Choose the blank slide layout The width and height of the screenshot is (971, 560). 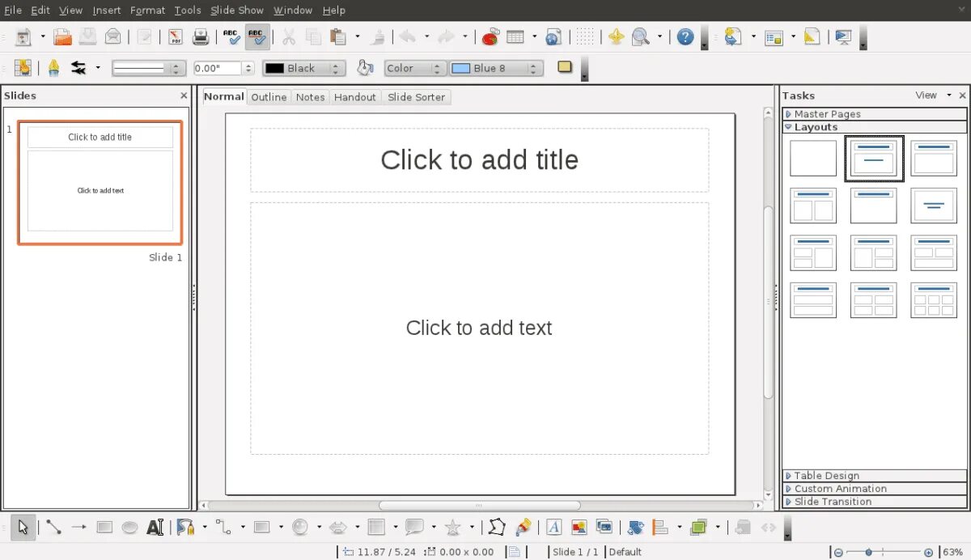pyautogui.click(x=813, y=159)
